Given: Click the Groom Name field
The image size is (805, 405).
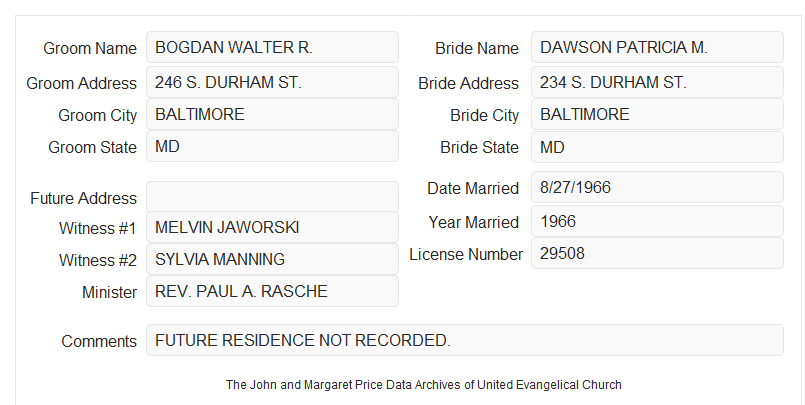Looking at the screenshot, I should tap(272, 47).
